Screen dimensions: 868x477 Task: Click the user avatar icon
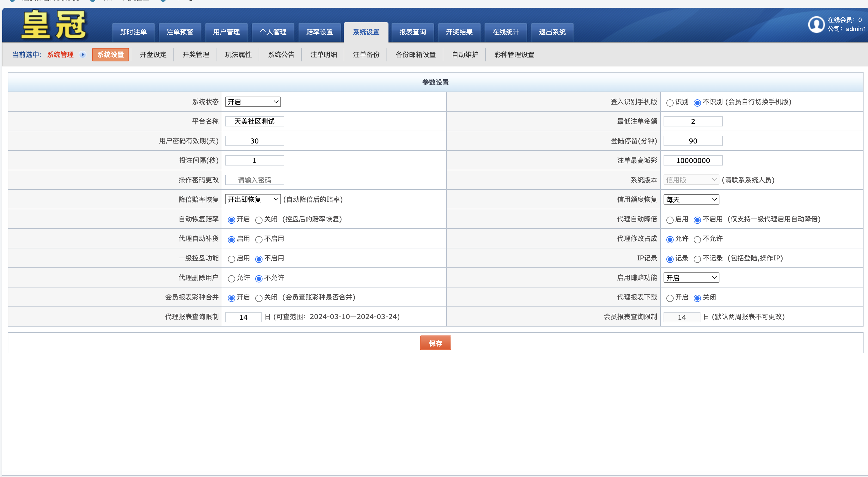point(816,25)
